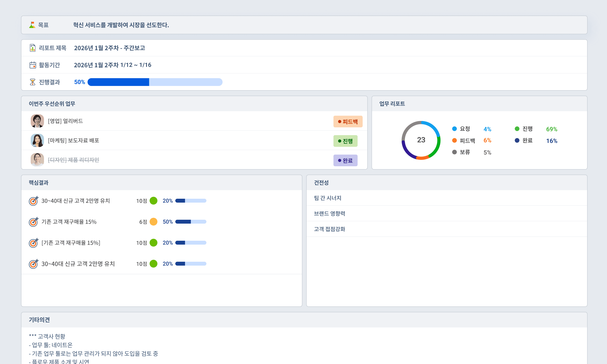Click avatar of 얼리버드 sales task
This screenshot has height=364, width=607.
pos(37,121)
